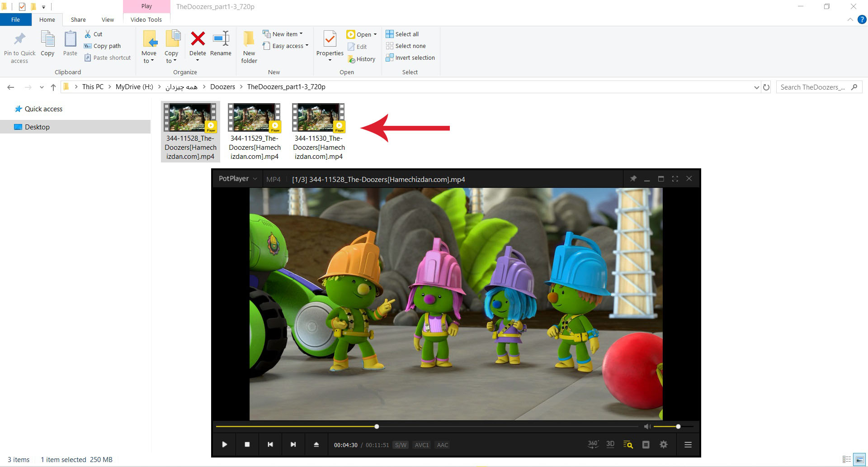Image resolution: width=868 pixels, height=467 pixels.
Task: Mute PotPlayer audio speaker icon
Action: coord(647,426)
